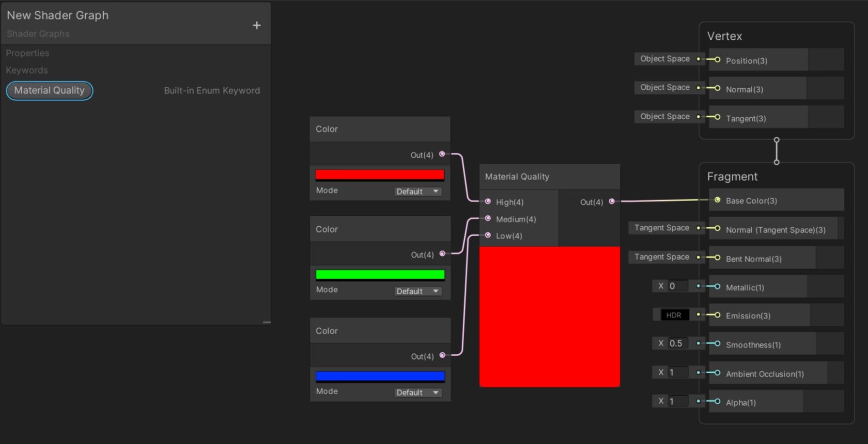Click the Blackboard panel resize handle
868x444 pixels.
(x=266, y=322)
